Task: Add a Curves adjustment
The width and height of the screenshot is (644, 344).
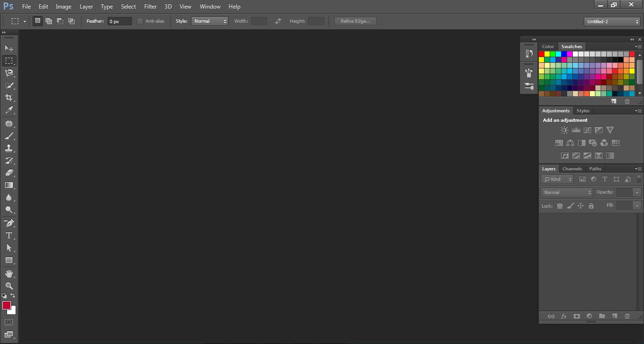Action: (587, 130)
